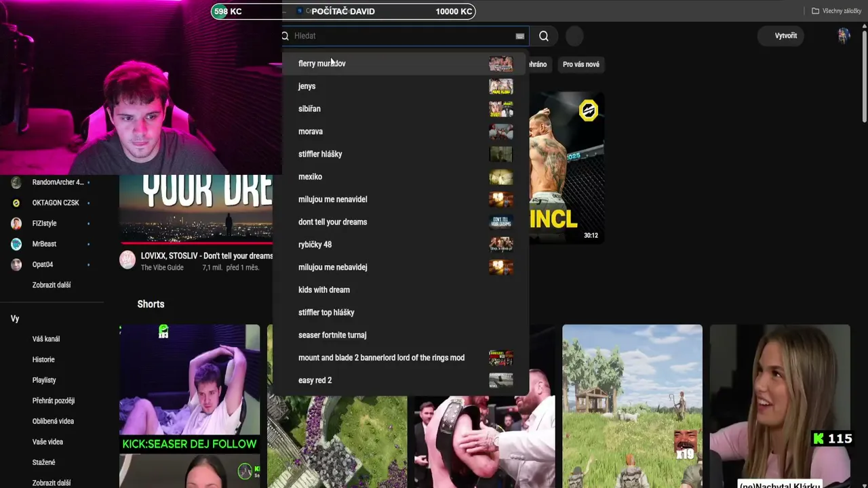The width and height of the screenshot is (868, 488).
Task: Play the 30:12 tattooed fighter video thumbnail
Action: click(x=566, y=167)
